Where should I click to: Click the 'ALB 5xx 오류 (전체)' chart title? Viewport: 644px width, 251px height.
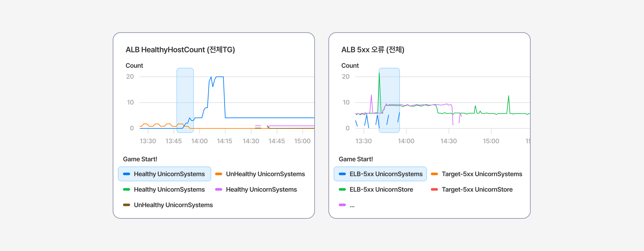pyautogui.click(x=373, y=50)
